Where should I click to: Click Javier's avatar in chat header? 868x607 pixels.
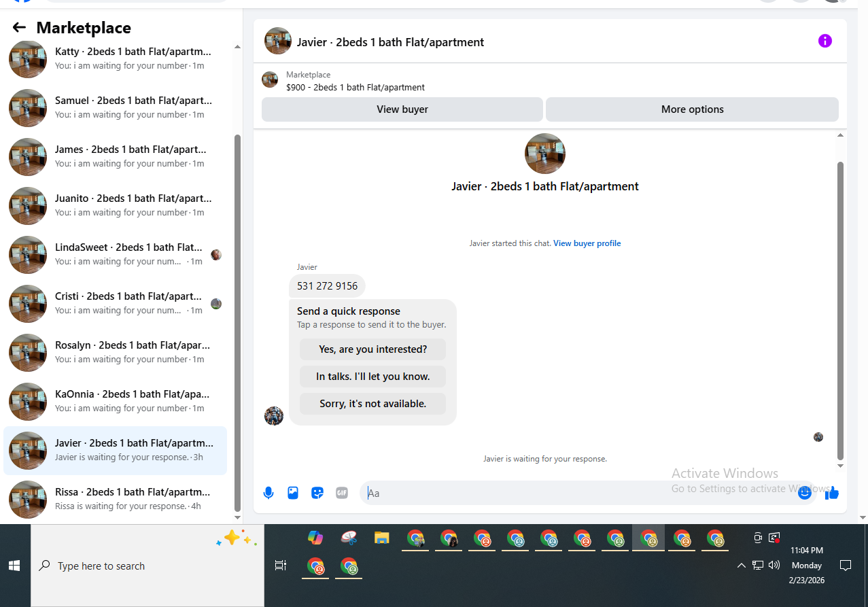[278, 41]
